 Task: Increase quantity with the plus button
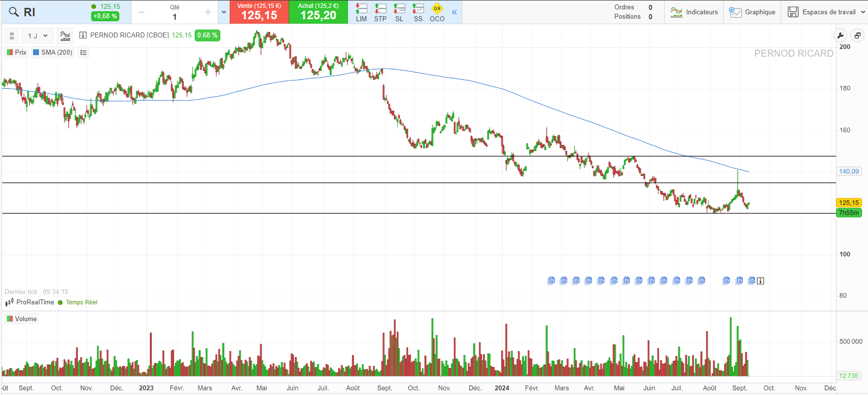[x=208, y=12]
